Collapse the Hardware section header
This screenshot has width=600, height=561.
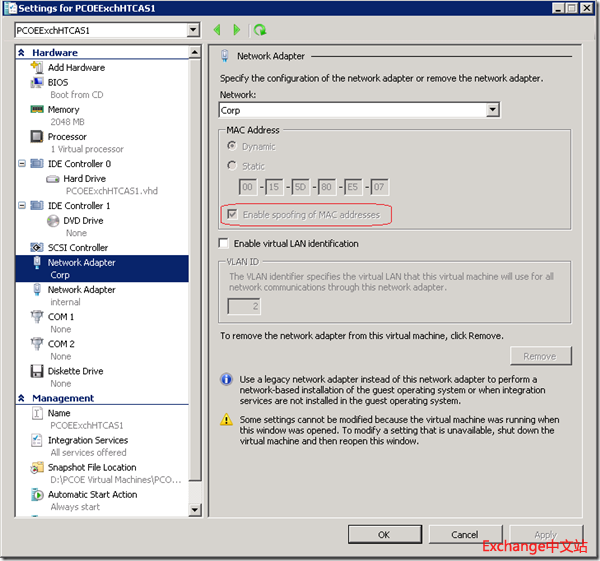tap(22, 53)
